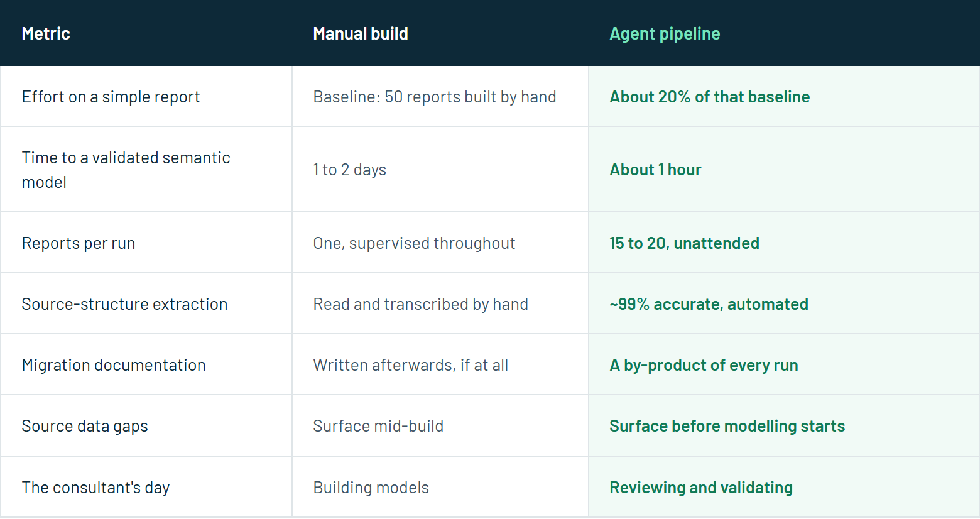Click '~99% accurate, automated' cell
The width and height of the screenshot is (980, 519).
784,304
